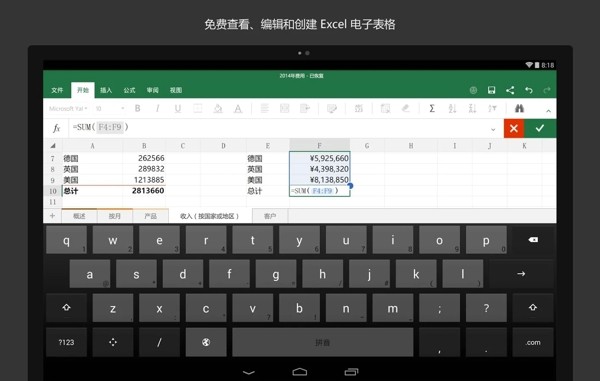Switch to the 概述 sheet tab

point(79,216)
